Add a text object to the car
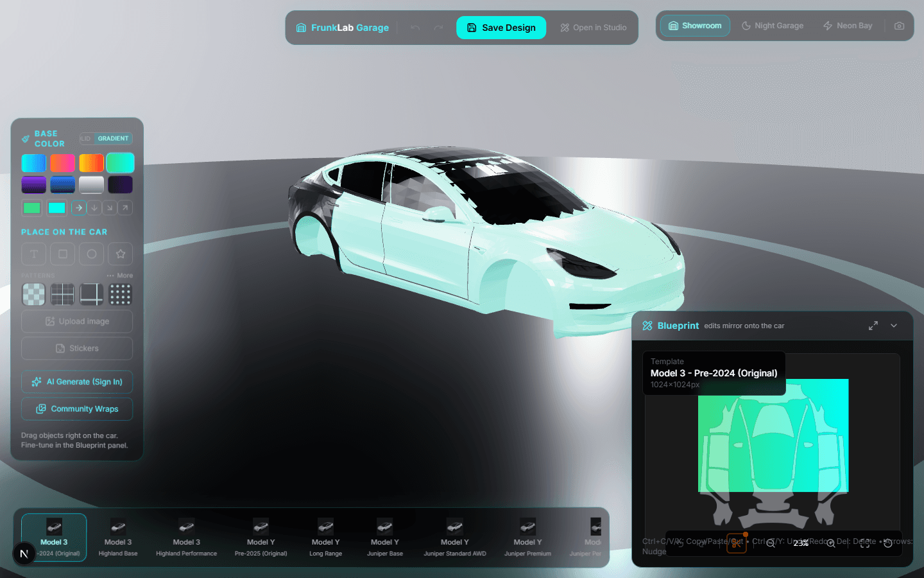The width and height of the screenshot is (924, 578). [x=34, y=254]
